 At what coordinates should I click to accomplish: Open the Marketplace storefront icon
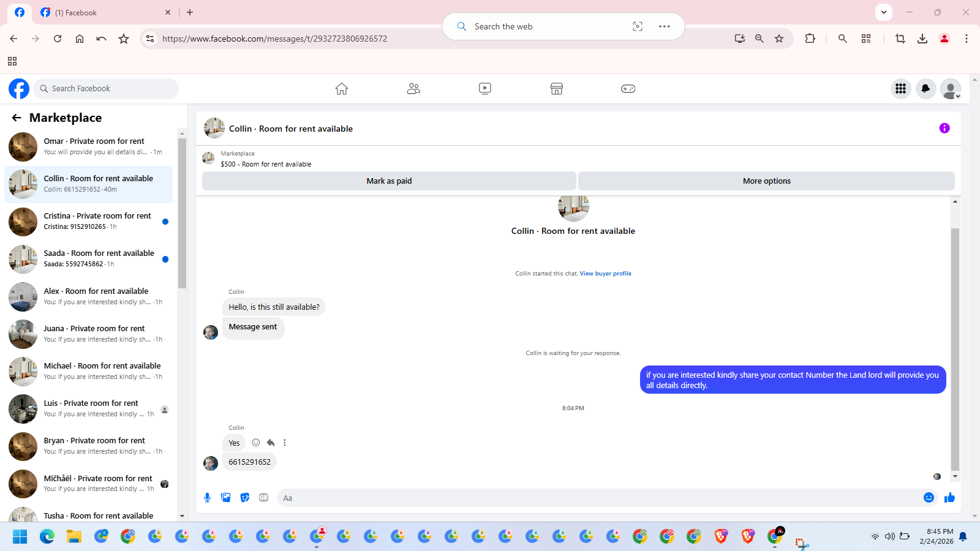point(556,89)
